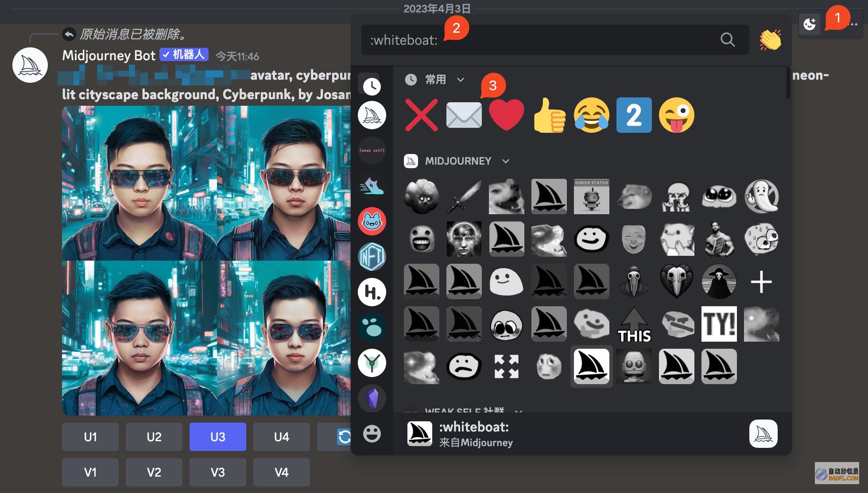Select the teal paw server in emoji sidebar
This screenshot has height=493, width=868.
click(372, 327)
